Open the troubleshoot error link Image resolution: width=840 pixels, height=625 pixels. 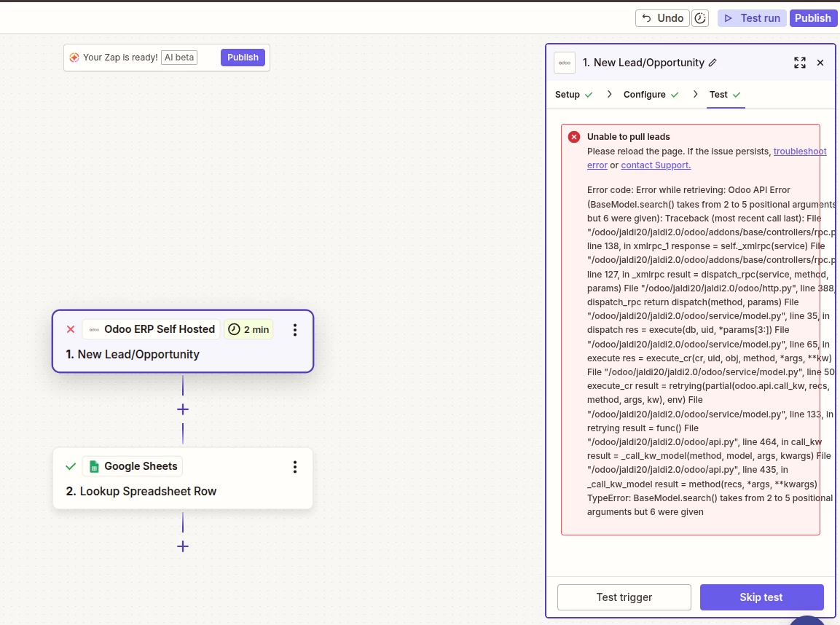800,152
